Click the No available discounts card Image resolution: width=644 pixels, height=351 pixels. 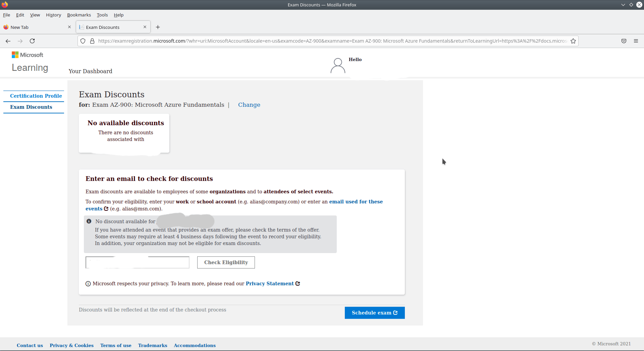[x=124, y=133]
